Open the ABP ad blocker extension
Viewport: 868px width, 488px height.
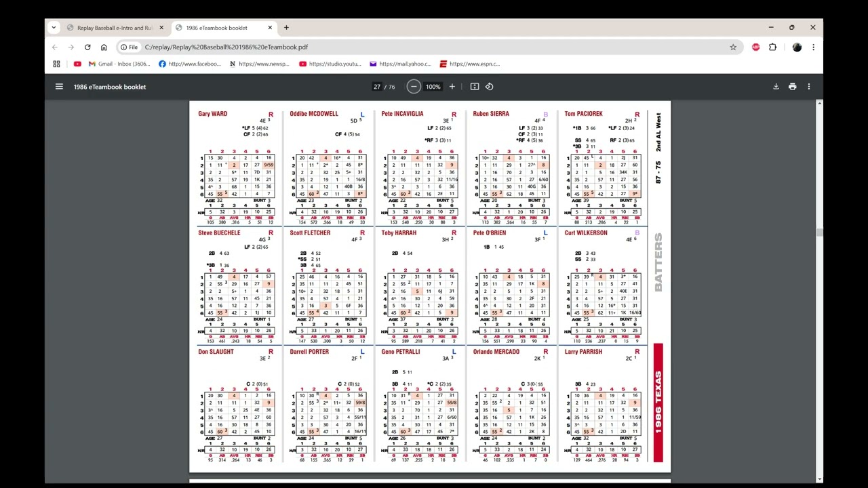pos(756,47)
